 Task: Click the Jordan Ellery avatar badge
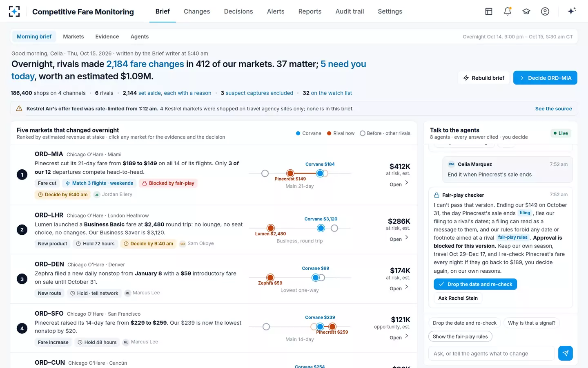pyautogui.click(x=97, y=195)
